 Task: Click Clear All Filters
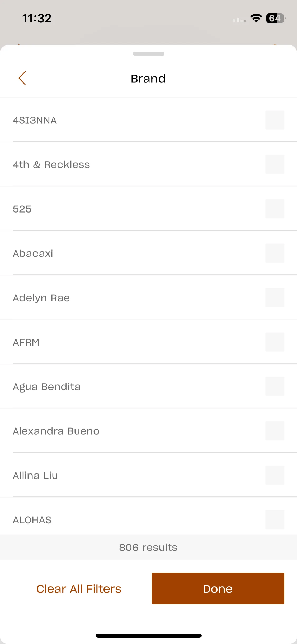click(x=79, y=589)
